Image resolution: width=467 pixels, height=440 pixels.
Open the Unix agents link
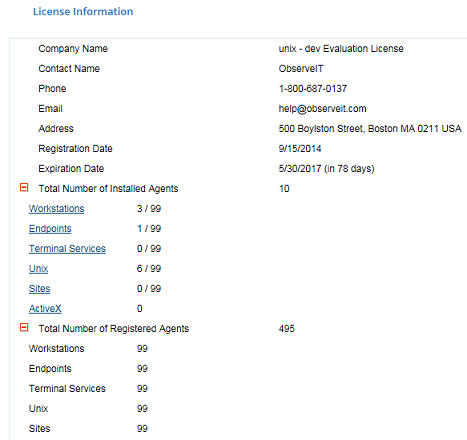point(38,269)
